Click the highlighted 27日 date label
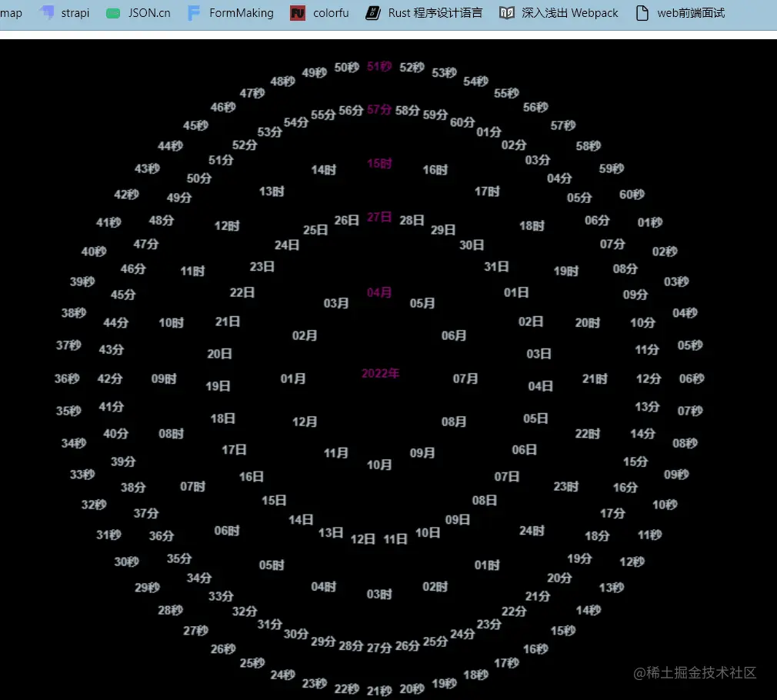 pyautogui.click(x=378, y=217)
